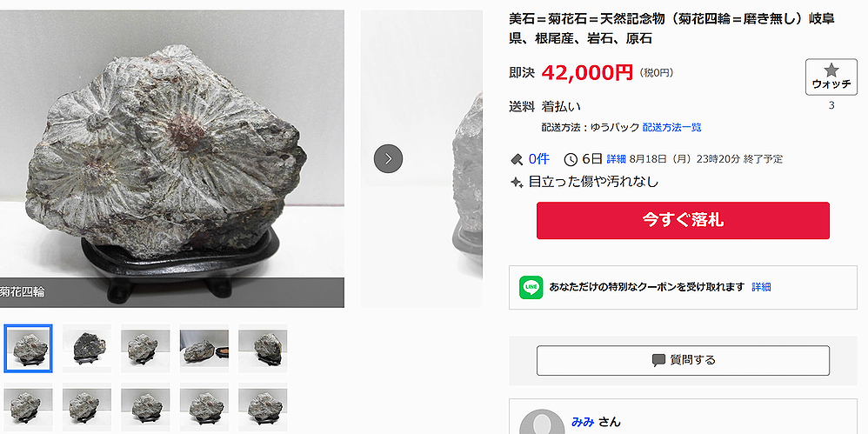Click the green LINE icon
The width and height of the screenshot is (868, 434).
pos(531,287)
